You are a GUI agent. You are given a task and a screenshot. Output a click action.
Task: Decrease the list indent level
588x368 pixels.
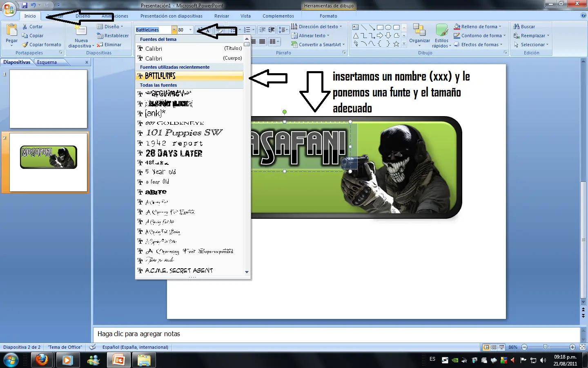(262, 30)
